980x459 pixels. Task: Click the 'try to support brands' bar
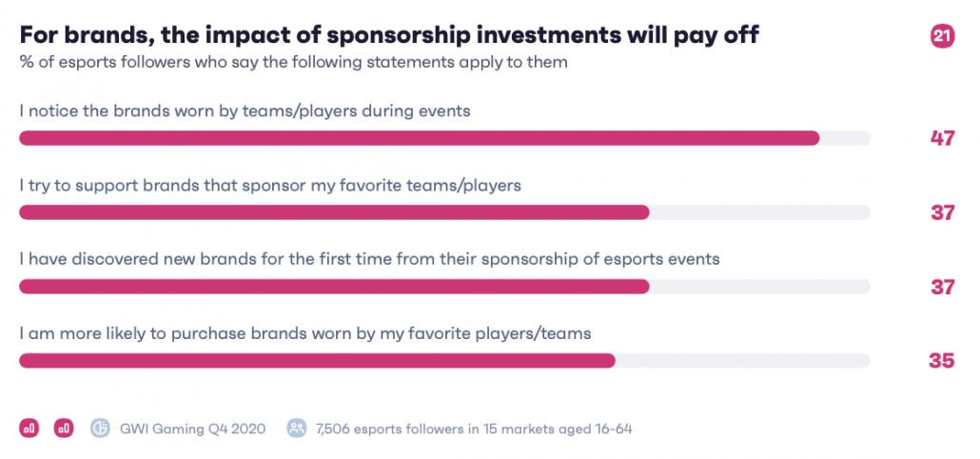click(x=444, y=212)
